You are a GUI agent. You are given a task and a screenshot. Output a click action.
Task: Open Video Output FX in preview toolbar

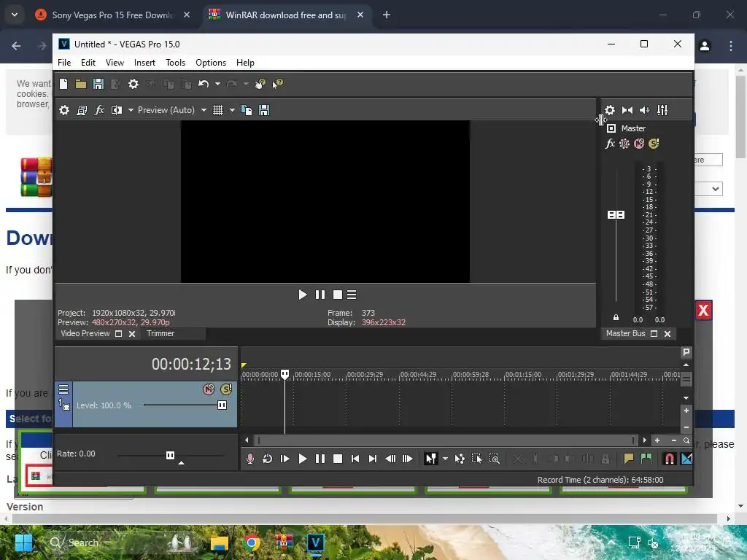click(x=99, y=111)
